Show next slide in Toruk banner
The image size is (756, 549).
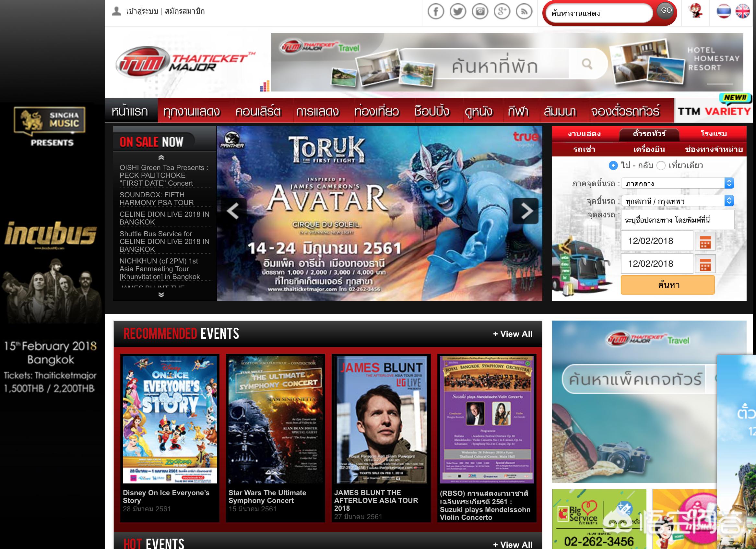click(x=525, y=211)
